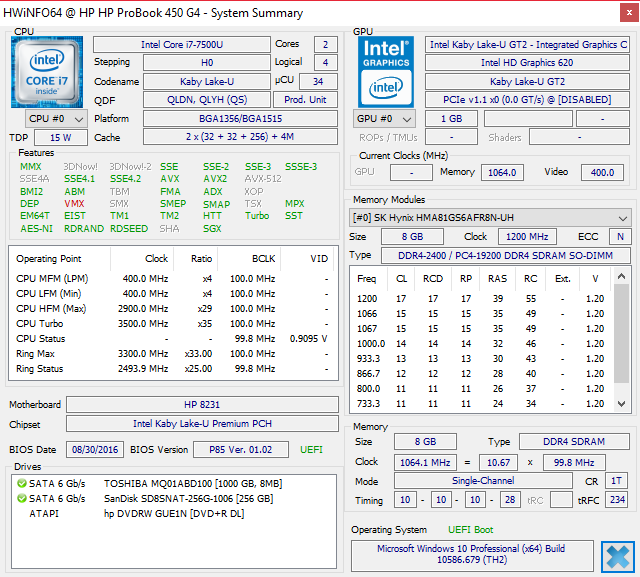Click the Prod. Unit field

pos(305,100)
